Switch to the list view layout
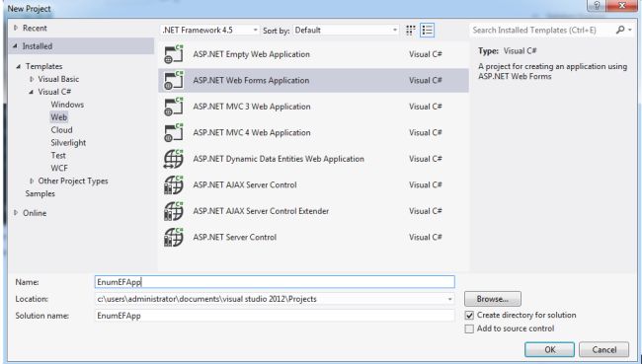The width and height of the screenshot is (642, 364). [427, 31]
